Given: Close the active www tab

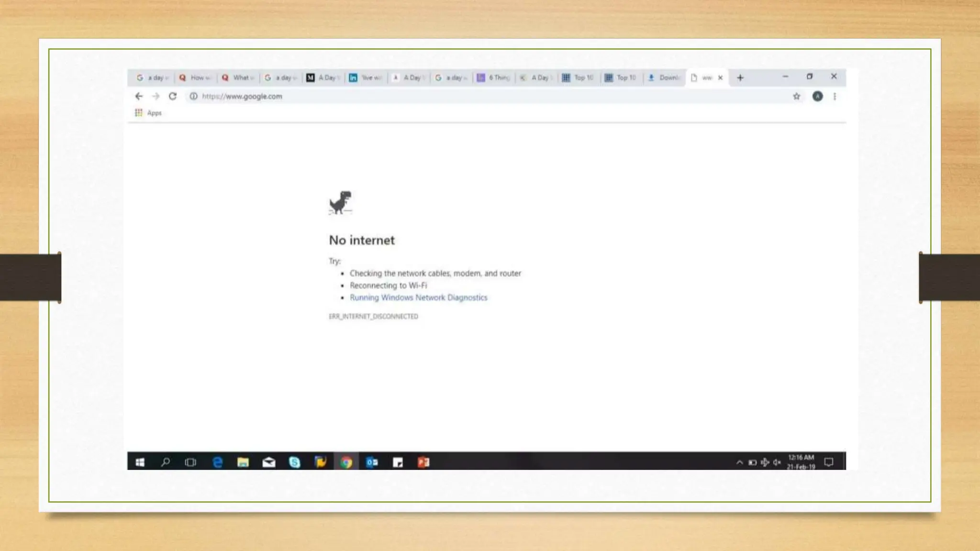Looking at the screenshot, I should tap(720, 77).
